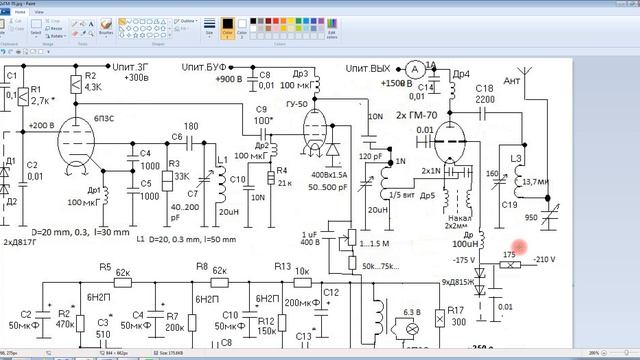Select the Right arrow shape
This screenshot has height=360, width=640.
pyautogui.click(x=149, y=29)
